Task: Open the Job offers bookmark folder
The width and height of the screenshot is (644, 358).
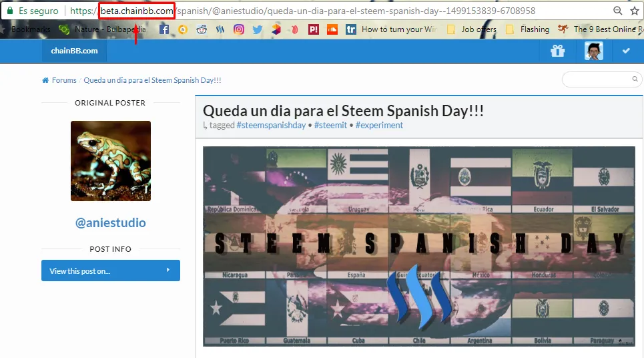Action: point(472,29)
